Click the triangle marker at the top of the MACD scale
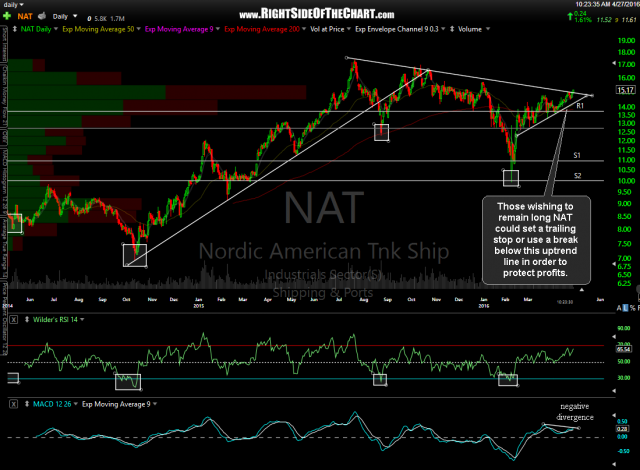 614,415
